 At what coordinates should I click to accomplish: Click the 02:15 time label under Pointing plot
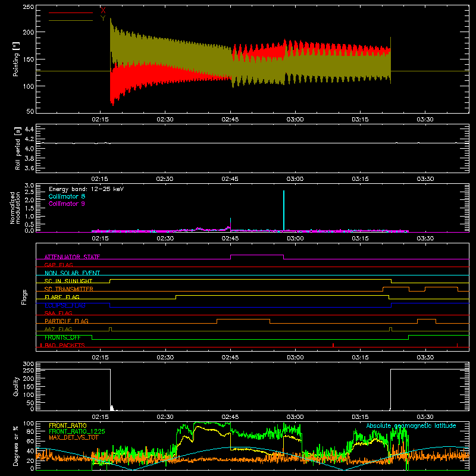point(100,120)
